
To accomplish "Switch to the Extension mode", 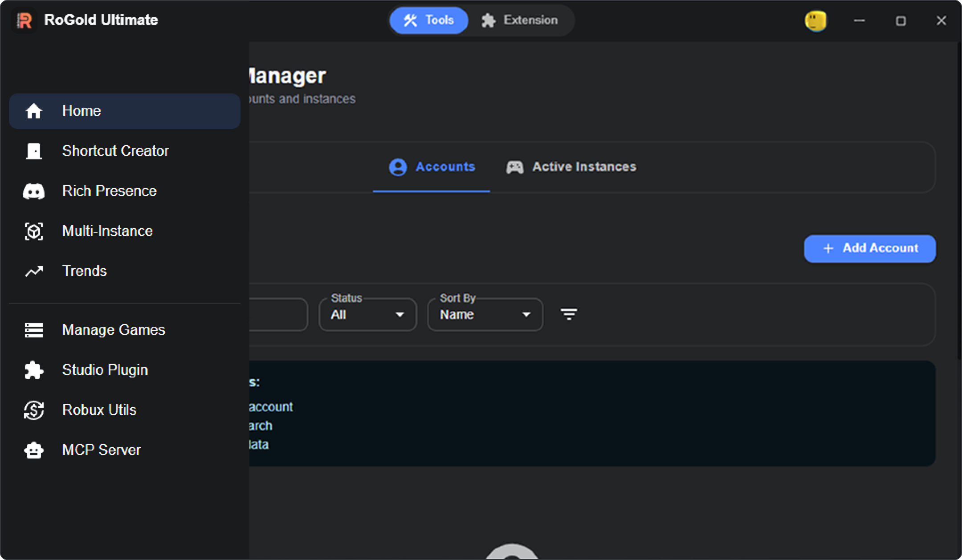I will 520,20.
